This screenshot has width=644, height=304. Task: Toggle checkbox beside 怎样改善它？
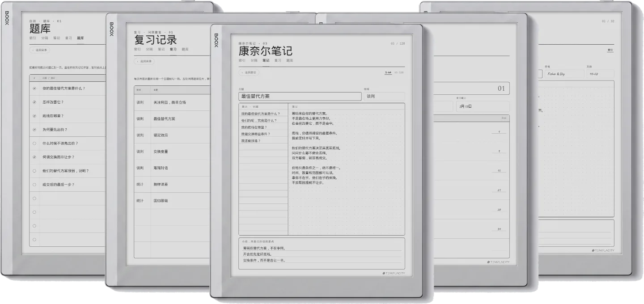(34, 102)
